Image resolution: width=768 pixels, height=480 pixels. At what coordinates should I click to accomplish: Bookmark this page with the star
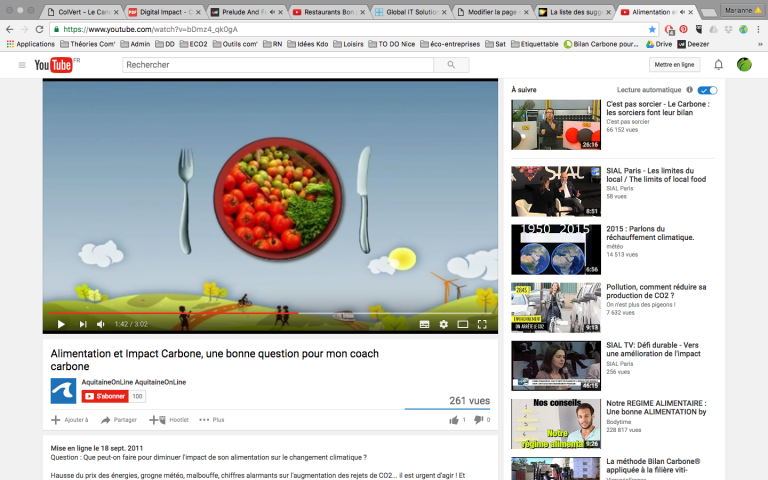[x=652, y=29]
